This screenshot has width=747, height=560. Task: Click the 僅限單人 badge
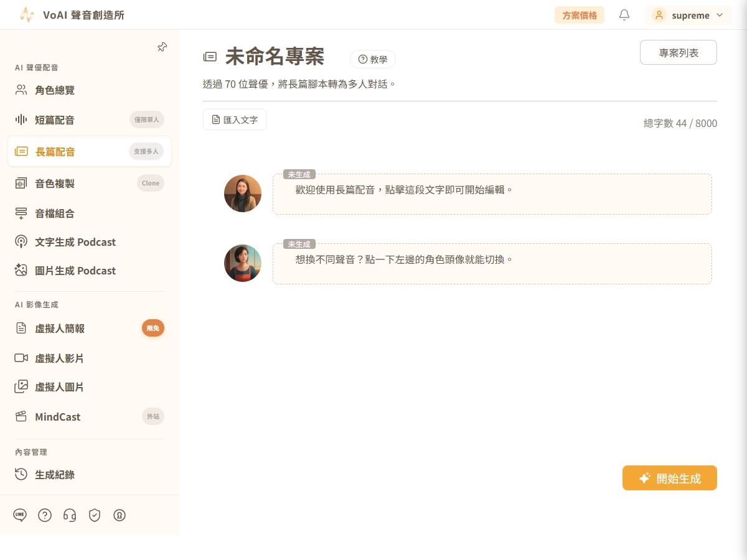147,119
